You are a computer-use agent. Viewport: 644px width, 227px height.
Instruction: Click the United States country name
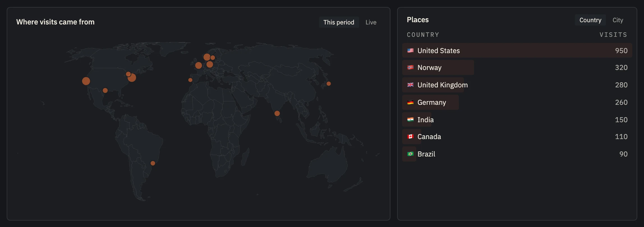coord(439,51)
